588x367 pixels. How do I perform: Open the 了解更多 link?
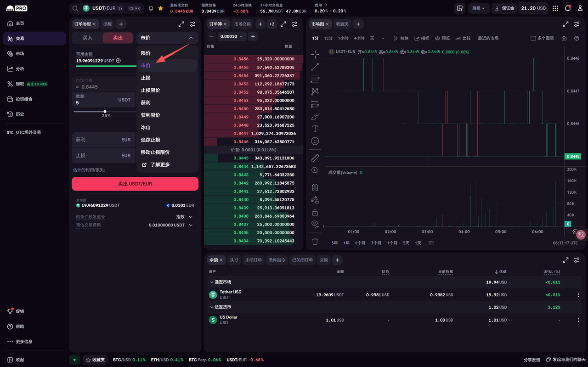[160, 164]
